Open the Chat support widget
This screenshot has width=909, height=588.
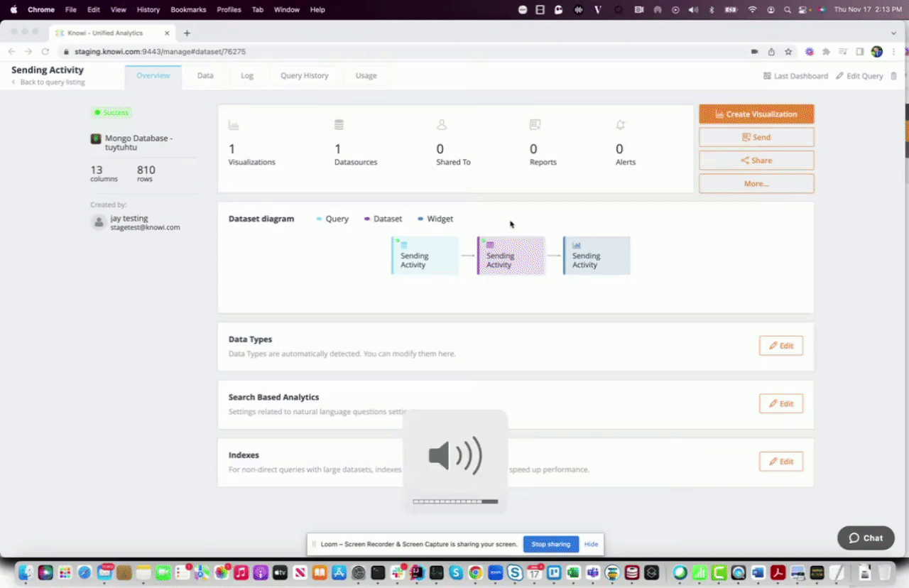click(865, 538)
